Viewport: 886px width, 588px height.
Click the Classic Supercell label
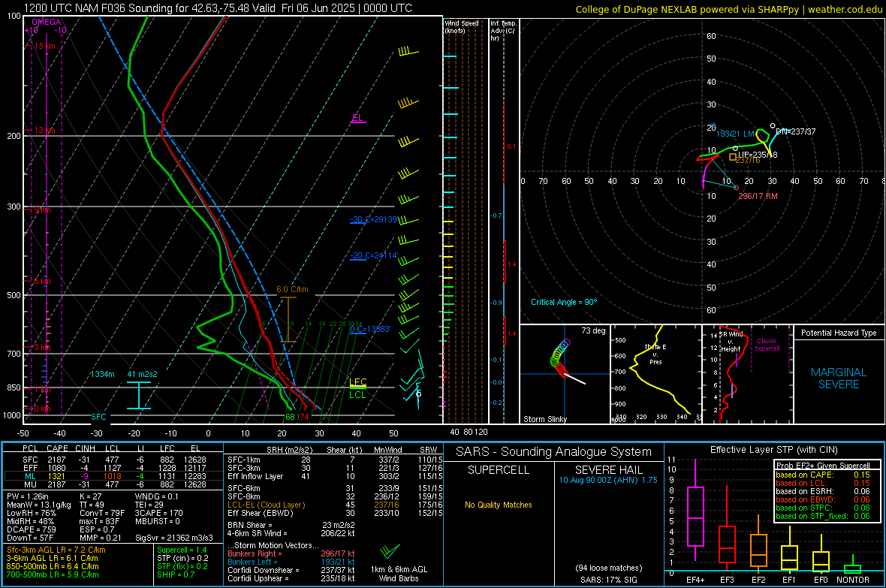tap(767, 345)
